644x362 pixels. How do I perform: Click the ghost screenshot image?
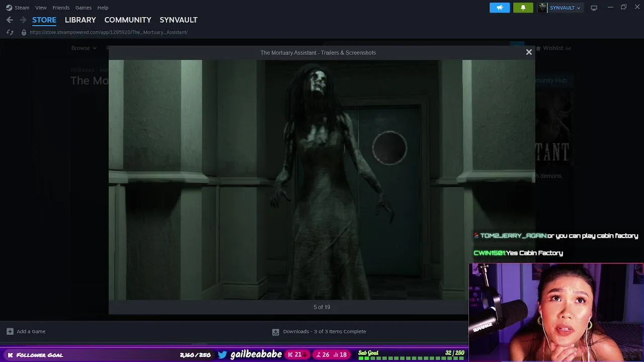(x=322, y=180)
